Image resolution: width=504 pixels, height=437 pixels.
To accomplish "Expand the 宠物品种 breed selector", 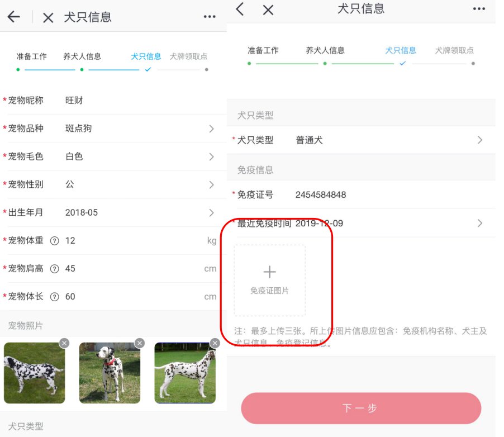I will tap(211, 129).
